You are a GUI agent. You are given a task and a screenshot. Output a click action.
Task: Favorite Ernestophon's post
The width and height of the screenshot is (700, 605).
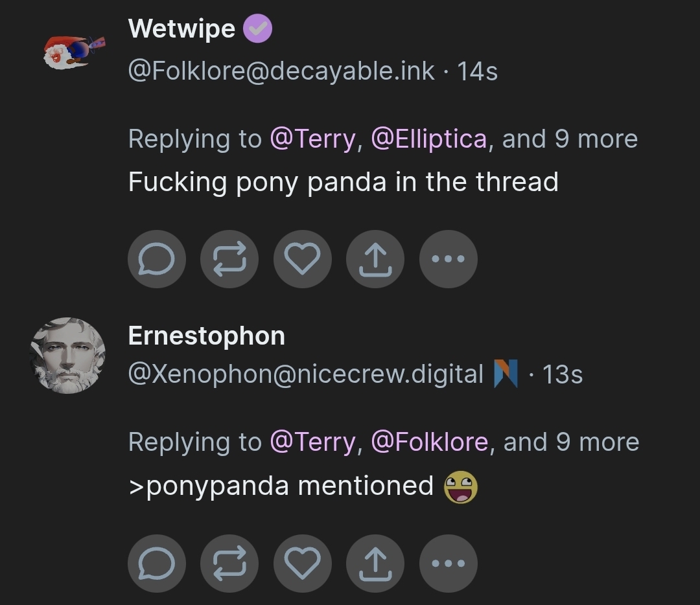click(302, 563)
